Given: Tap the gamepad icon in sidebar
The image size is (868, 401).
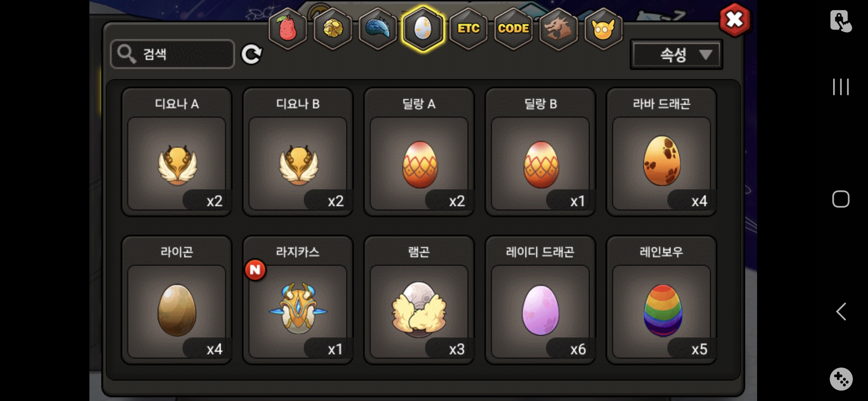Looking at the screenshot, I should coord(841,379).
